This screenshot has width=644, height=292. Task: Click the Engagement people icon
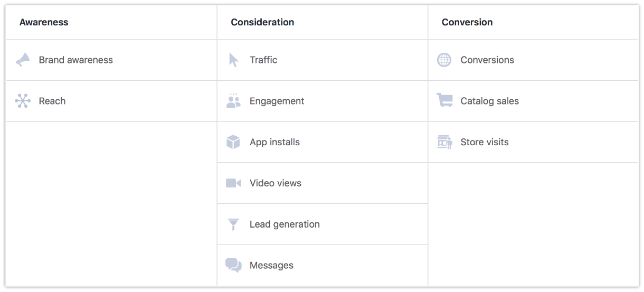[233, 101]
